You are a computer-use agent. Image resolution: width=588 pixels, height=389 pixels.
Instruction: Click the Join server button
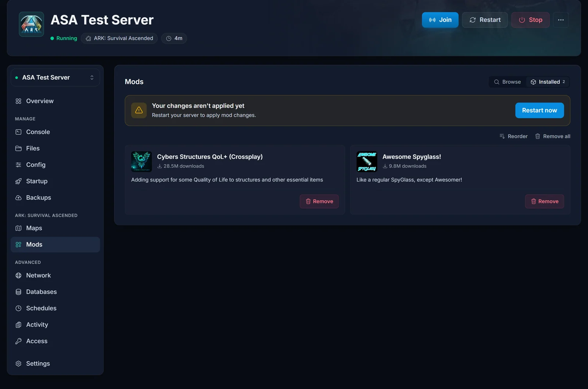click(x=440, y=20)
